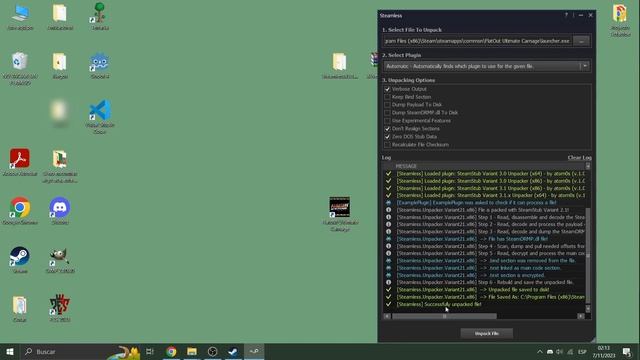Click the log scroll down arrow
The height and width of the screenshot is (360, 640).
(x=588, y=309)
